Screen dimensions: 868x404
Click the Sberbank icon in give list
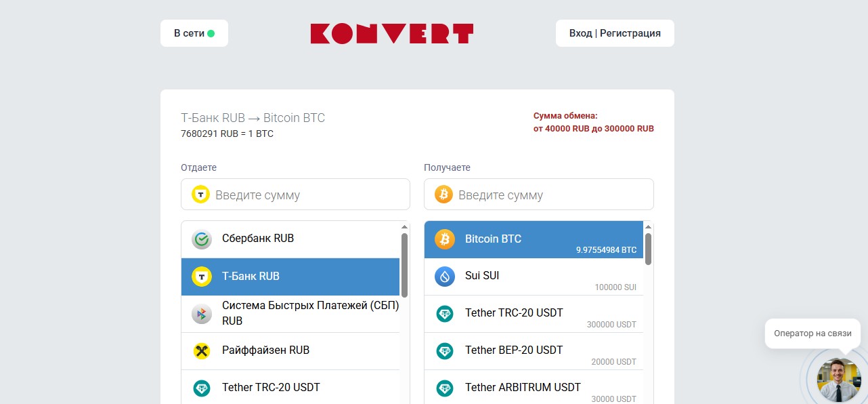(202, 239)
